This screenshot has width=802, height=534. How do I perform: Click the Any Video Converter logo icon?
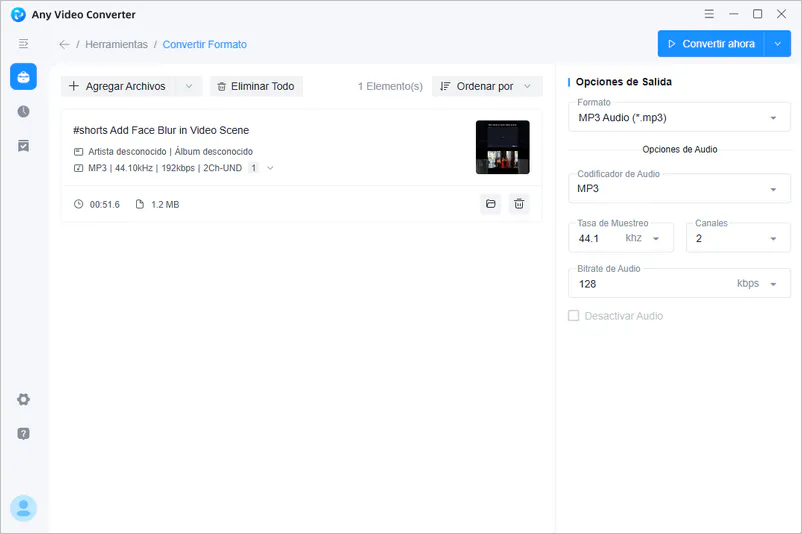coord(18,14)
